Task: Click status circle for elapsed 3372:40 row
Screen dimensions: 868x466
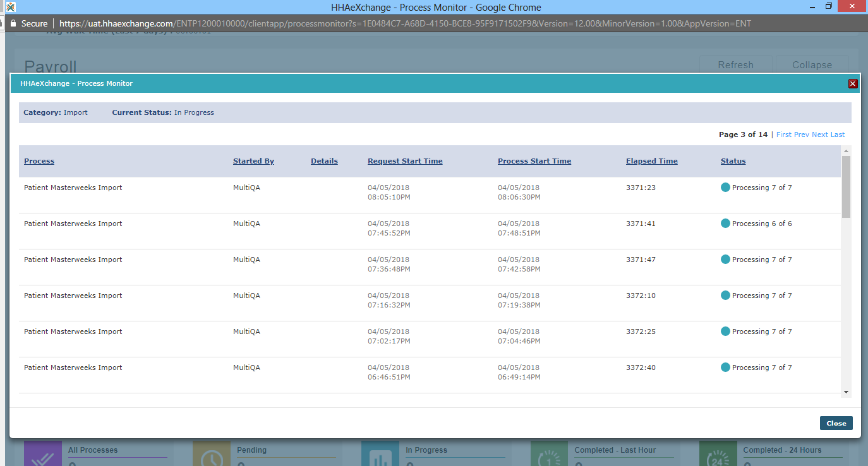Action: [725, 367]
